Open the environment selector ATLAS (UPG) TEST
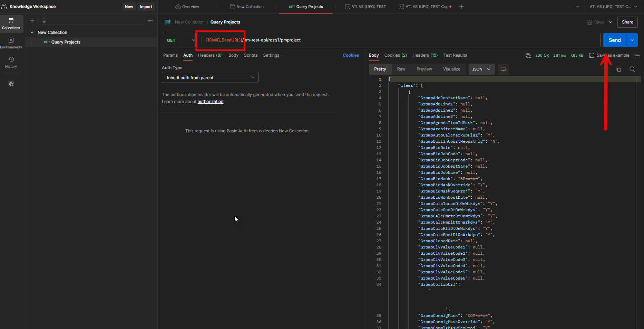 pos(613,7)
